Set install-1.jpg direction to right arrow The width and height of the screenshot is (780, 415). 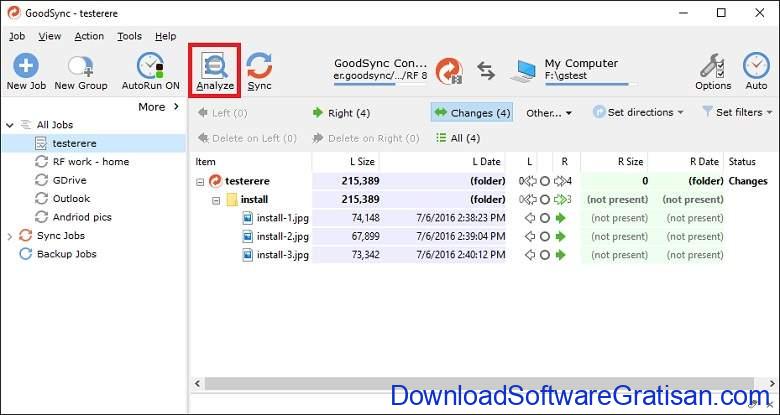pyautogui.click(x=561, y=218)
